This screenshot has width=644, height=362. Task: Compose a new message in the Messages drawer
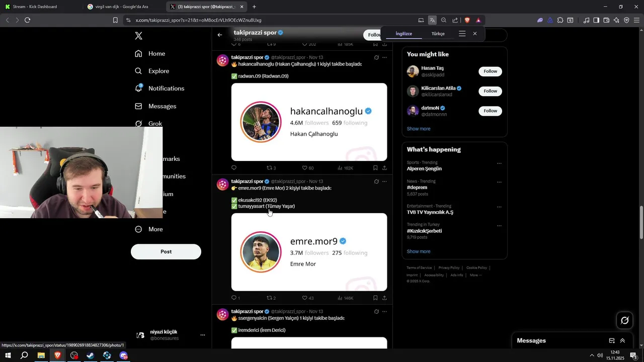point(612,340)
